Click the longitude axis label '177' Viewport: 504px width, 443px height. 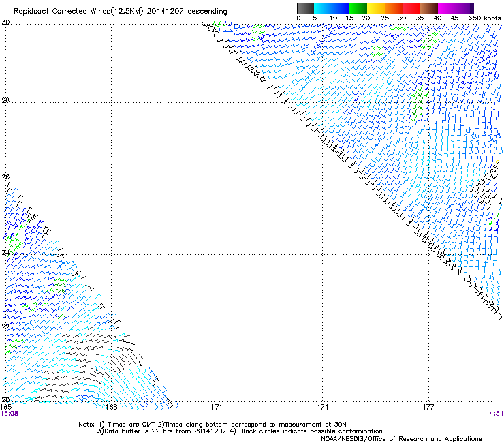click(x=428, y=407)
